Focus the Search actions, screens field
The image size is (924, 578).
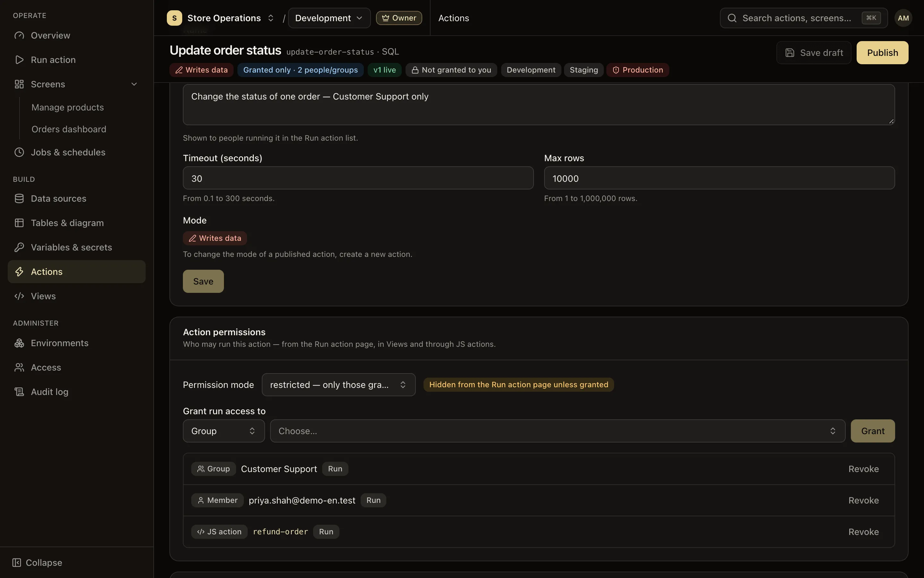point(804,18)
